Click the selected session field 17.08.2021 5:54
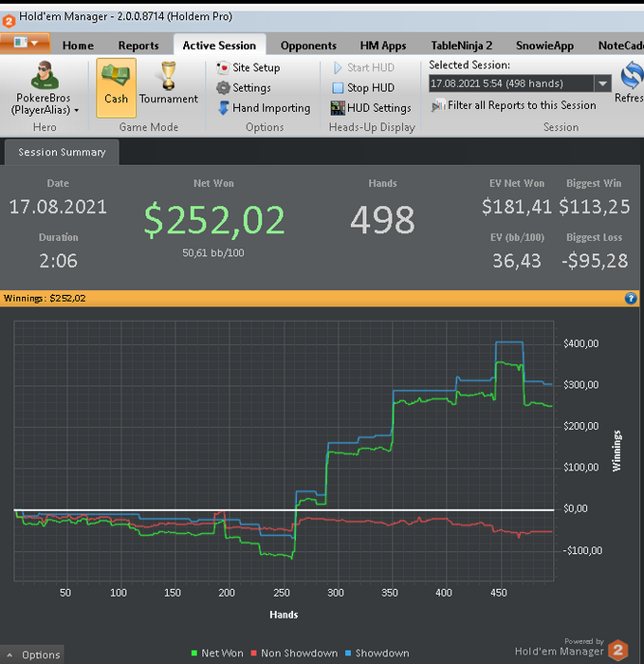This screenshot has height=664, width=644. 511,83
